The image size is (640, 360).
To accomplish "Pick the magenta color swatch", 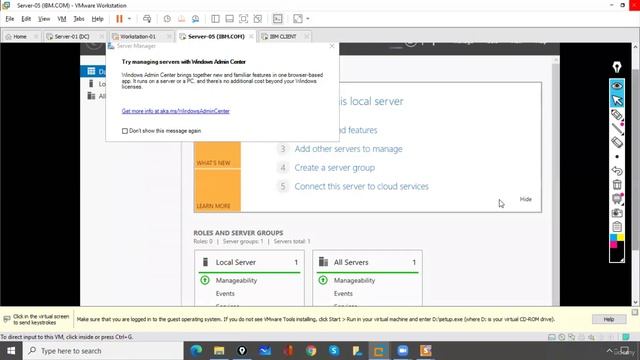I will pos(613,244).
